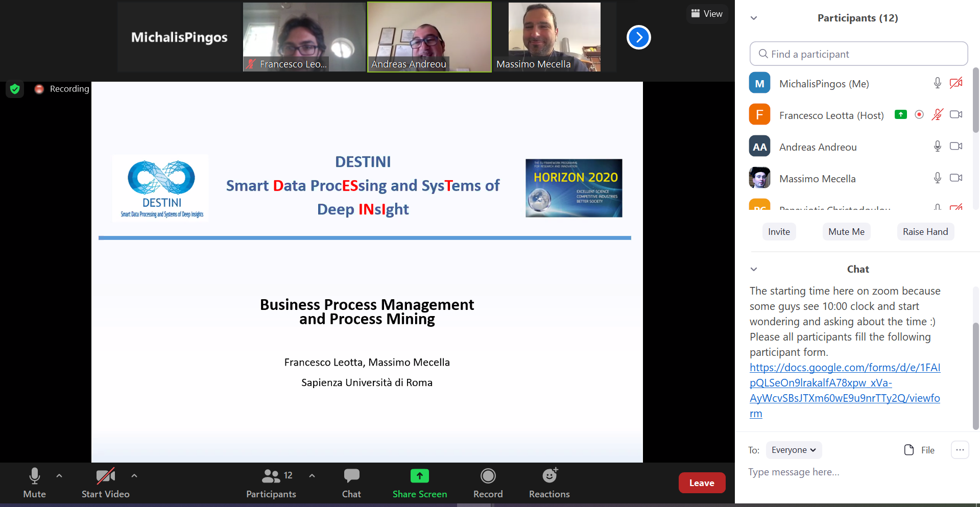Open the View menu at top

coord(707,14)
